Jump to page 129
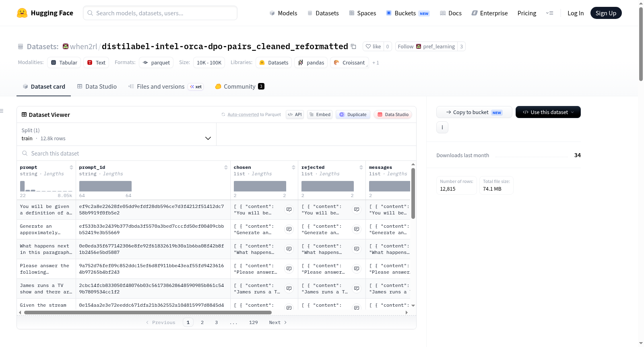 coord(253,322)
